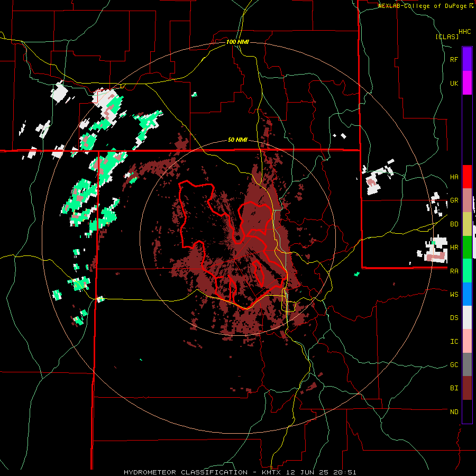This screenshot has height=476, width=476.
Task: Select the BD yellow legend block
Action: tap(467, 224)
